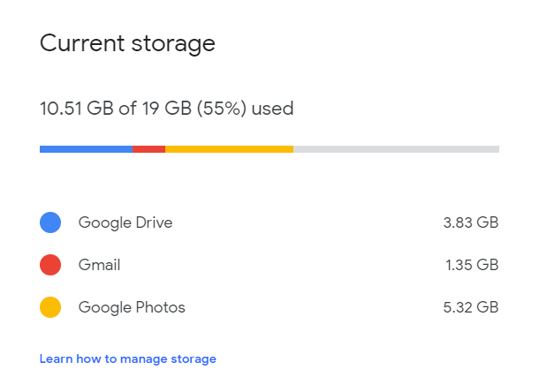Click the red Gmail circle icon
Viewport: 547px width, 392px height.
coord(50,265)
